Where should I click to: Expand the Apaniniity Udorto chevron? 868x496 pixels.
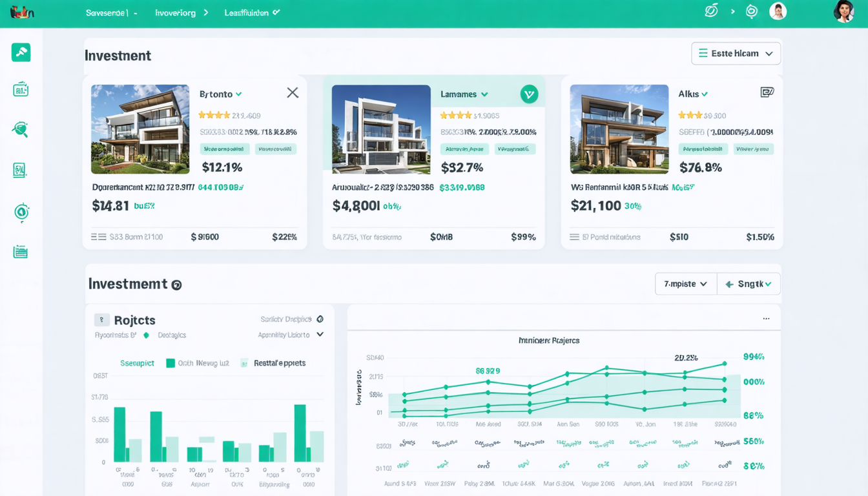[x=320, y=335]
